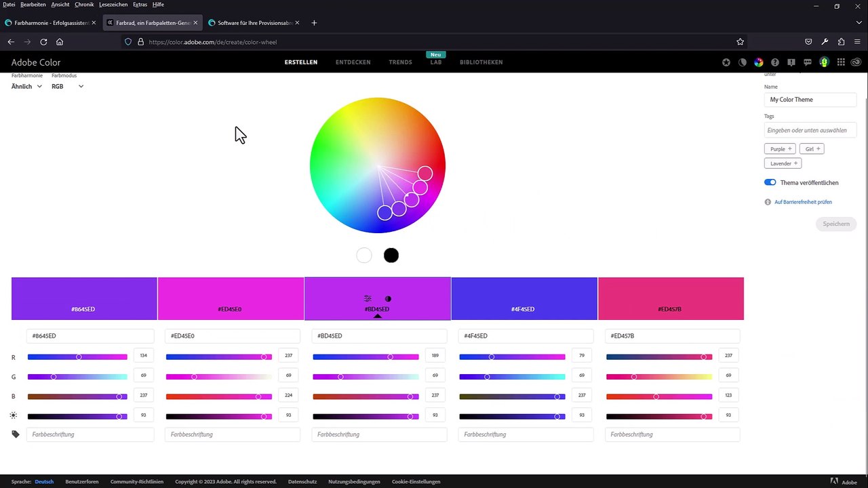Close the Farbrad tab
The height and width of the screenshot is (488, 868).
click(195, 22)
